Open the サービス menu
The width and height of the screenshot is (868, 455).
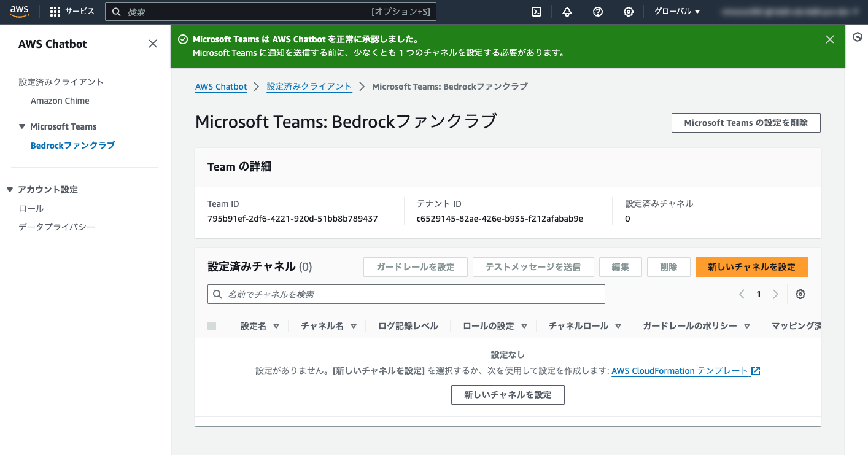(x=81, y=12)
